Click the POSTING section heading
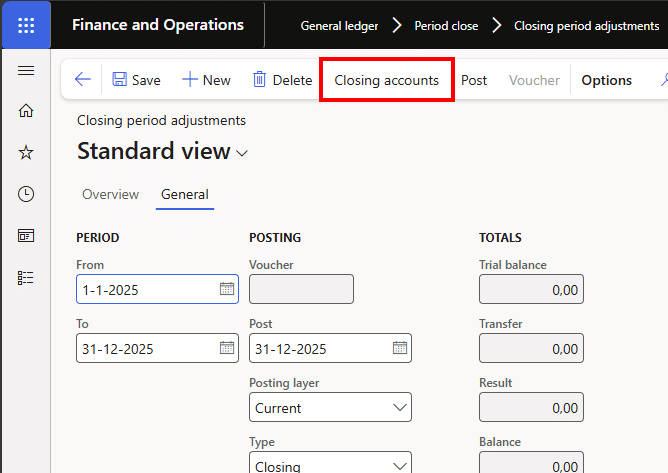 tap(275, 237)
